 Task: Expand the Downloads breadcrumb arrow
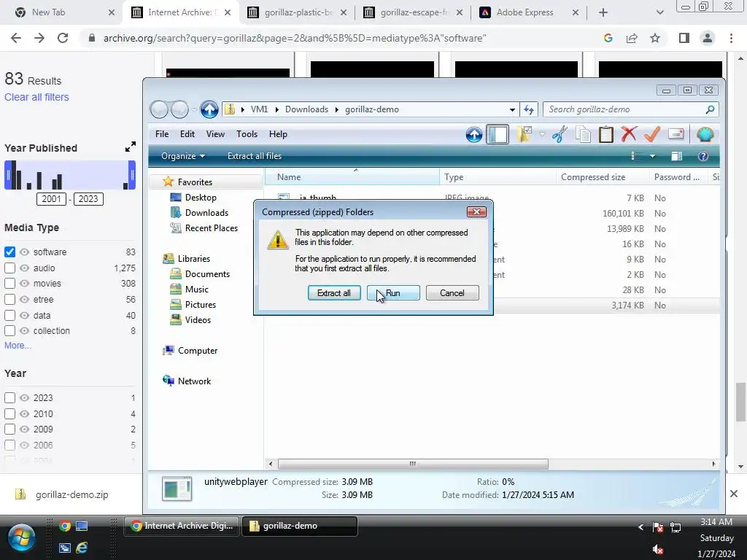(336, 109)
